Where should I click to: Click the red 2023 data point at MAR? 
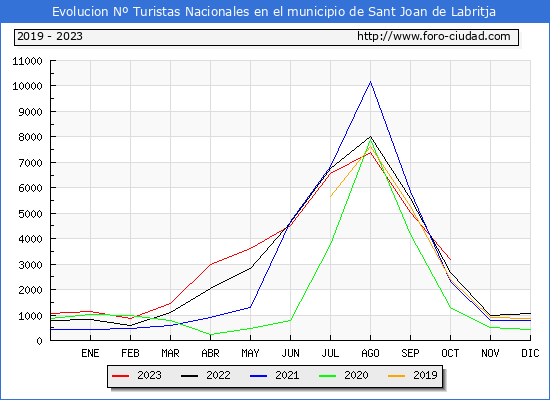170,303
